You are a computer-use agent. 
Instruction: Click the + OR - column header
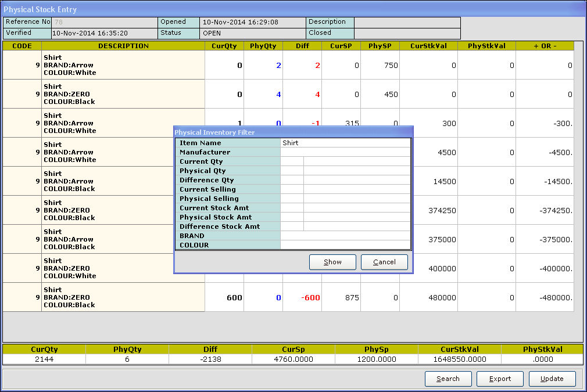click(x=544, y=46)
